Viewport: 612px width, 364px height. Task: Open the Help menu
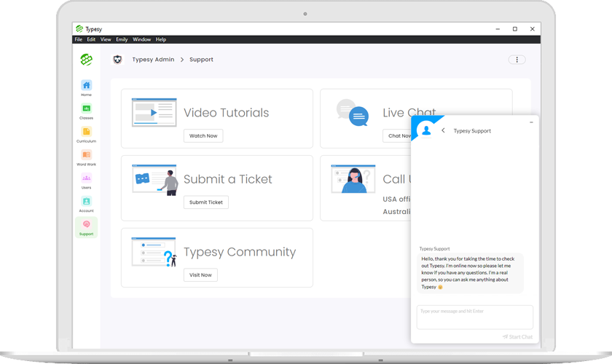pyautogui.click(x=161, y=39)
